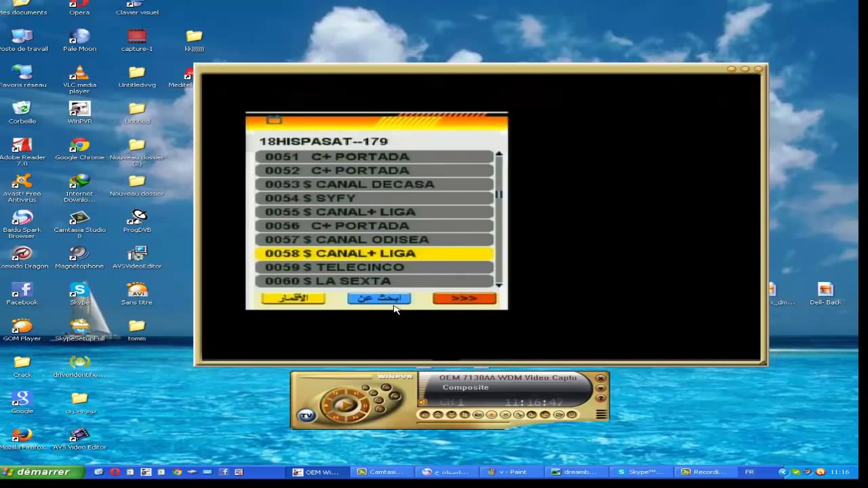Select channel 0054 SYFY
This screenshot has width=868, height=488.
(374, 198)
